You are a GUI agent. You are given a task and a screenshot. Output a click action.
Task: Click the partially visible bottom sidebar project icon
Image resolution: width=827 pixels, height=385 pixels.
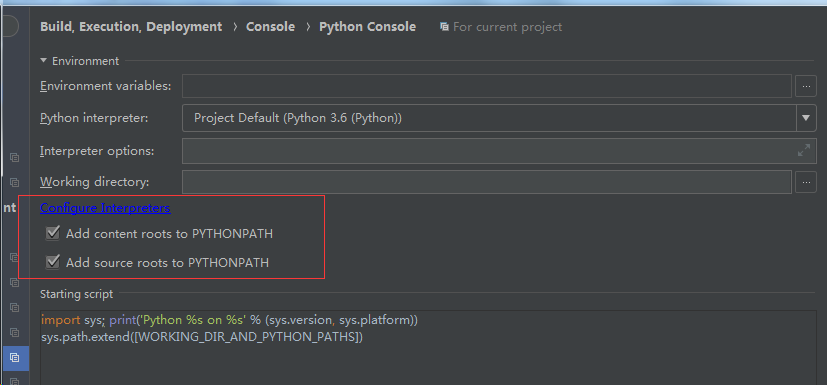15,381
